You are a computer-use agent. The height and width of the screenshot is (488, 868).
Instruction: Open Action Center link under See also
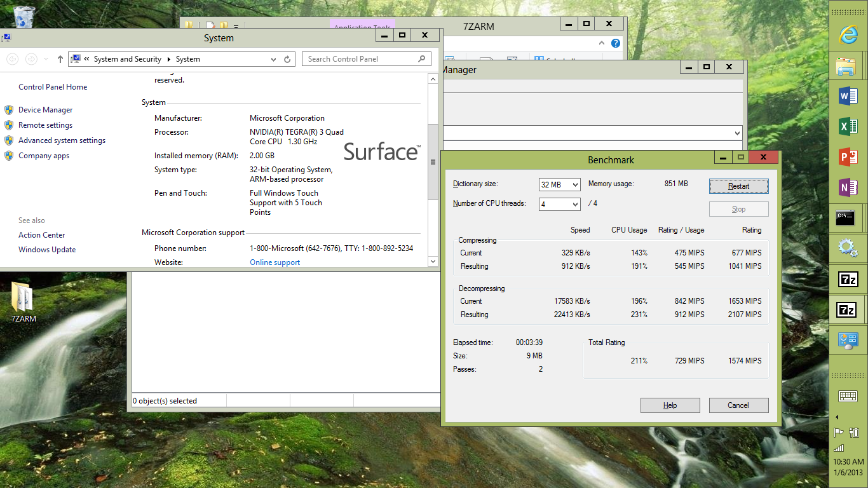click(41, 235)
